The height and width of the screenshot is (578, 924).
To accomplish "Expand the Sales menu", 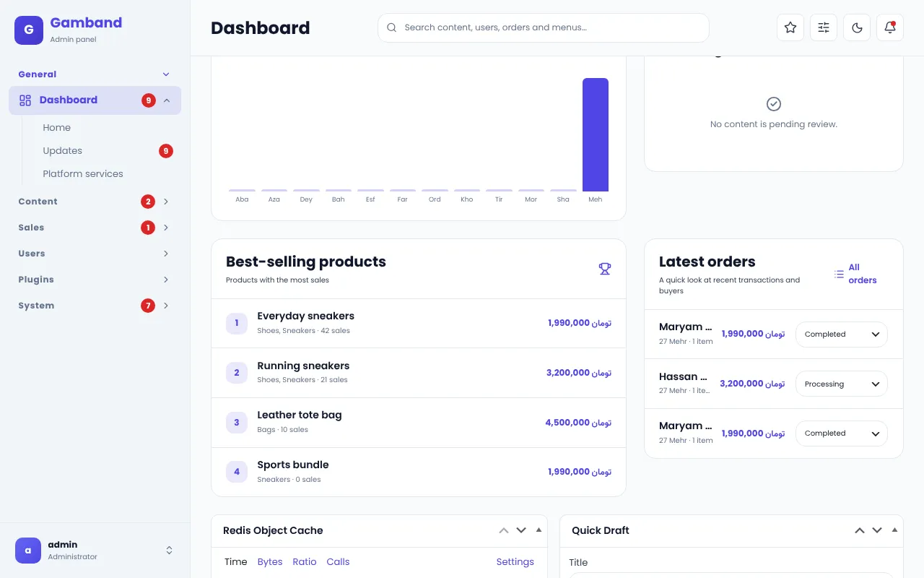I will pyautogui.click(x=166, y=228).
